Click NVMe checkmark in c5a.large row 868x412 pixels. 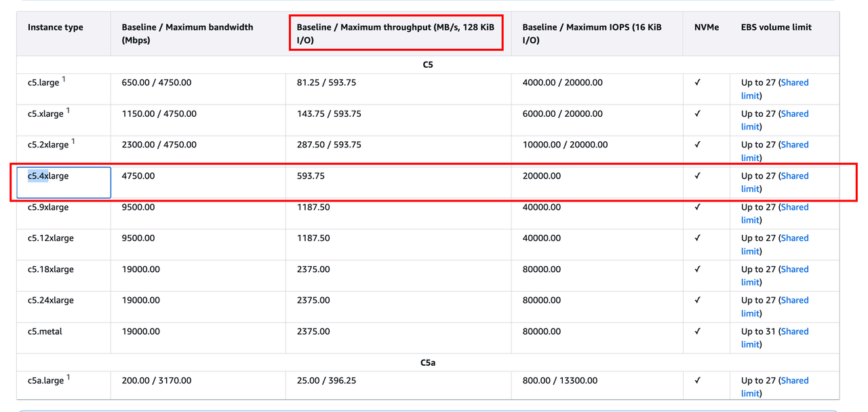point(698,381)
